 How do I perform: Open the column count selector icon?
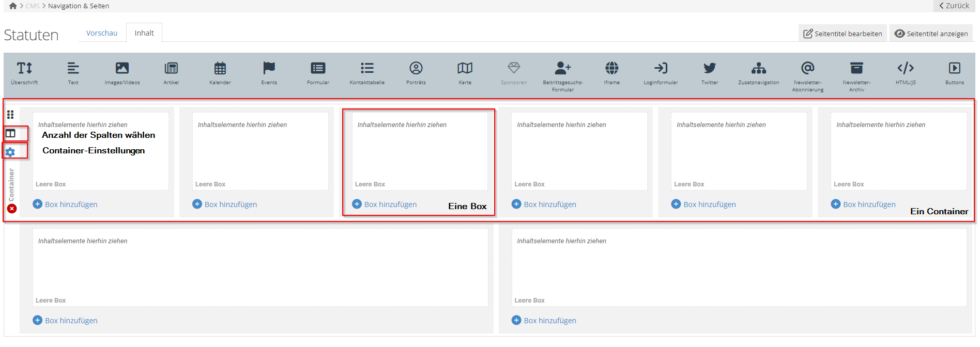click(x=10, y=134)
